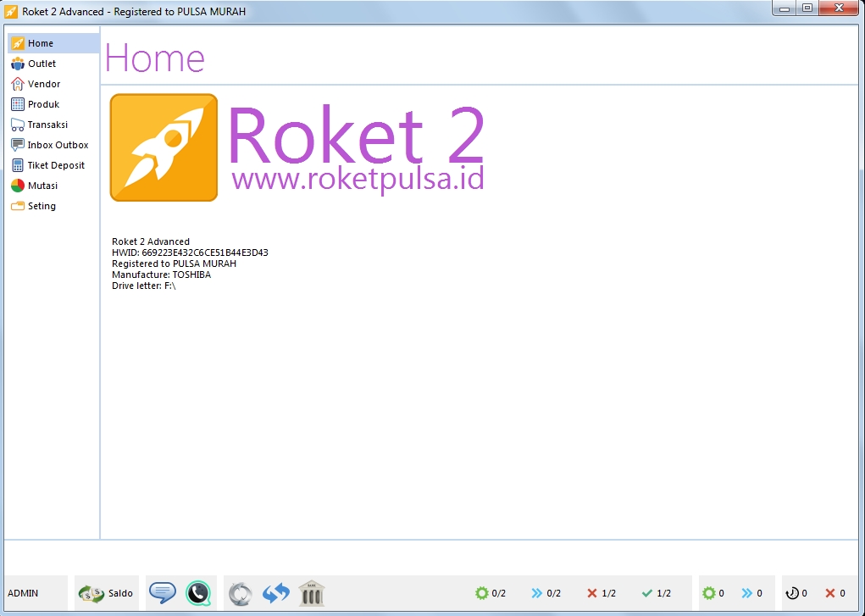Click the blue arrows 0 status
865x616 pixels.
coord(752,593)
